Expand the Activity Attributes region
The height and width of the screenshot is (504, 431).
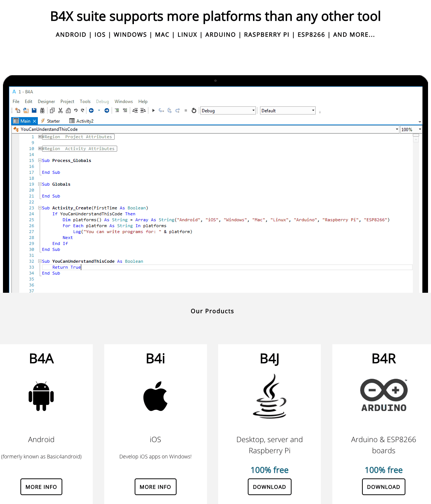pos(40,149)
